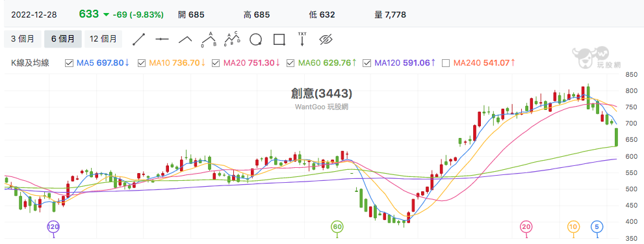Click the MA20 value 751.30
The width and height of the screenshot is (644, 244).
pyautogui.click(x=261, y=63)
